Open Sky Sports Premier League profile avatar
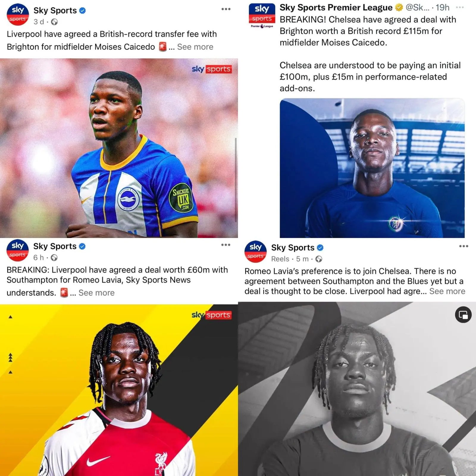 [262, 16]
